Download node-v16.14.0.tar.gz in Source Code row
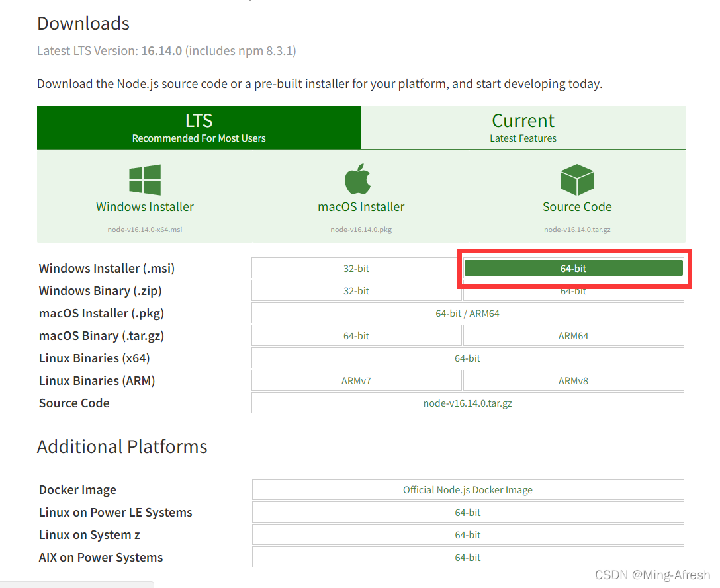The height and width of the screenshot is (588, 720). point(467,403)
